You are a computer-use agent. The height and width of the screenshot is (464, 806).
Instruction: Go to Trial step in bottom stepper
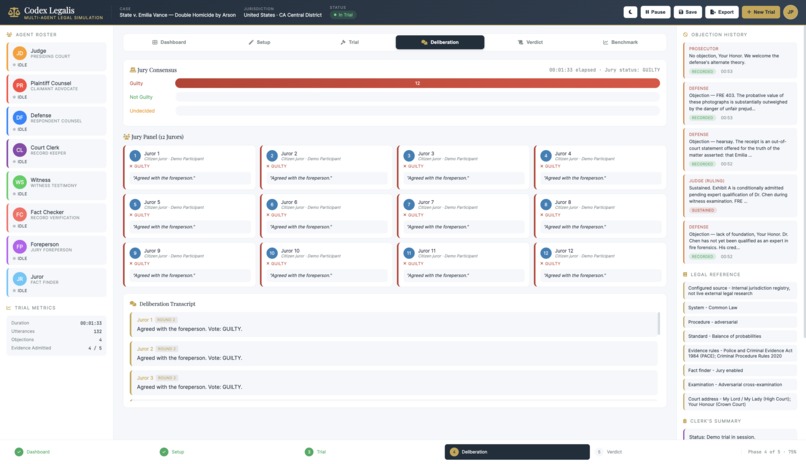[316, 452]
